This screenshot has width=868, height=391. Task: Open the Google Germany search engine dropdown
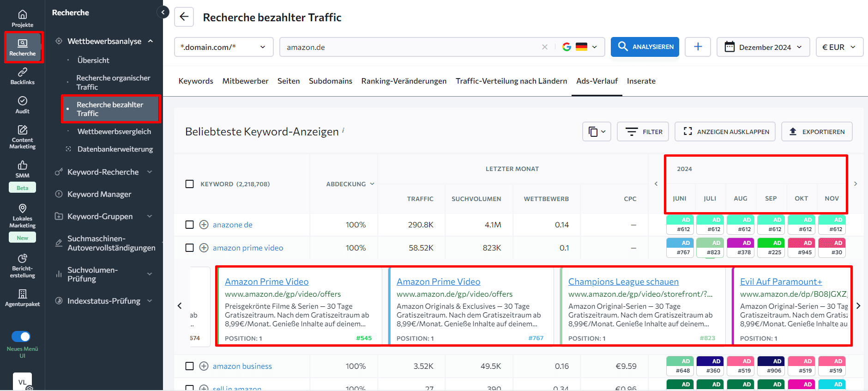[580, 47]
